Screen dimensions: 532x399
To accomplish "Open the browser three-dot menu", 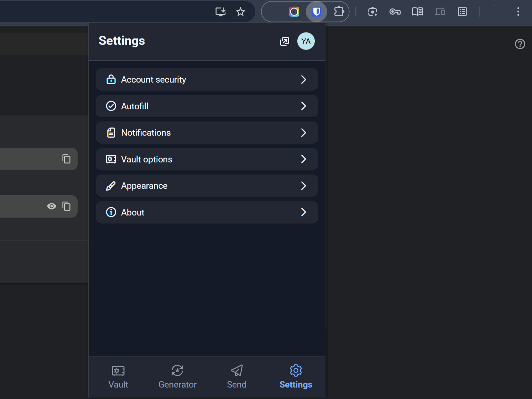I will tap(518, 12).
